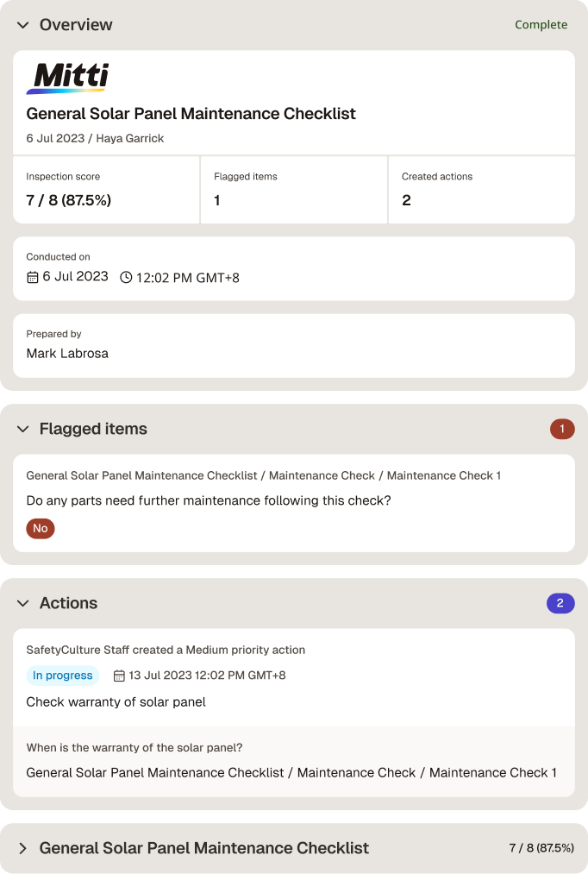Click the red flagged items count badge
The image size is (588, 874).
pyautogui.click(x=562, y=429)
